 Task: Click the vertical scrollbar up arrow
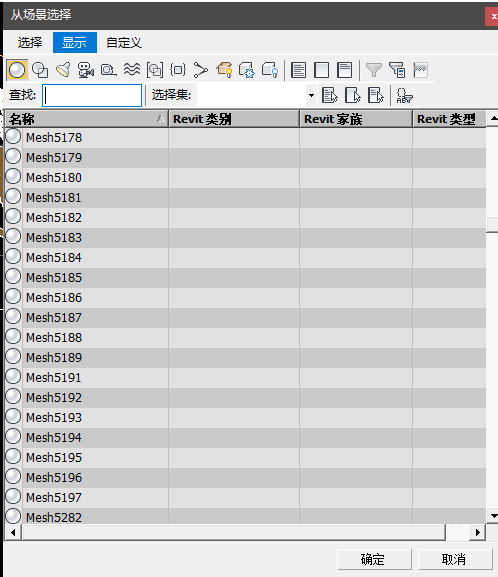tap(493, 118)
